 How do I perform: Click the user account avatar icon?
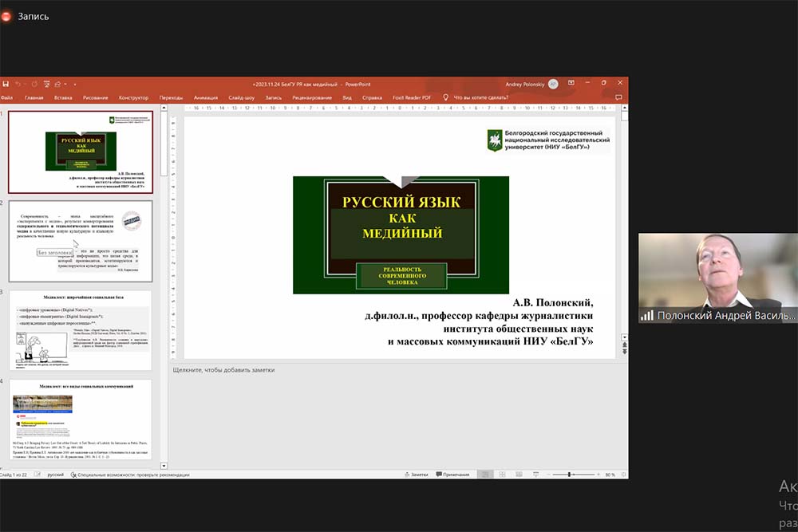pos(554,84)
